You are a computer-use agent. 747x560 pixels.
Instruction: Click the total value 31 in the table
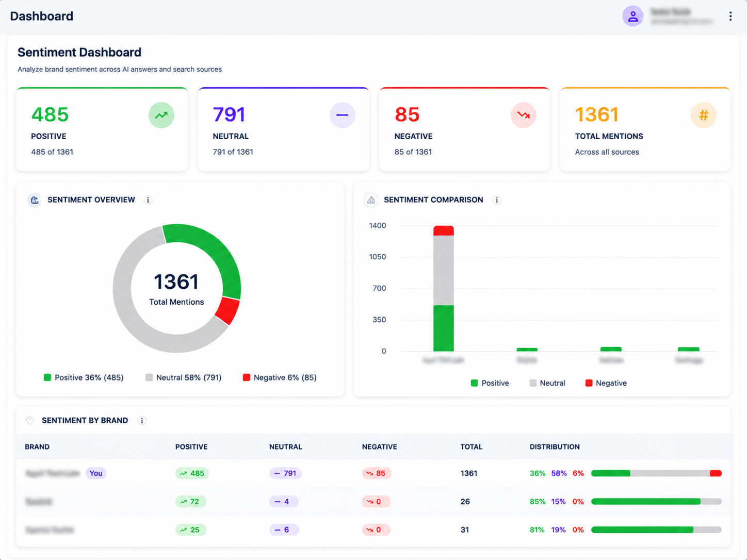[x=465, y=530]
